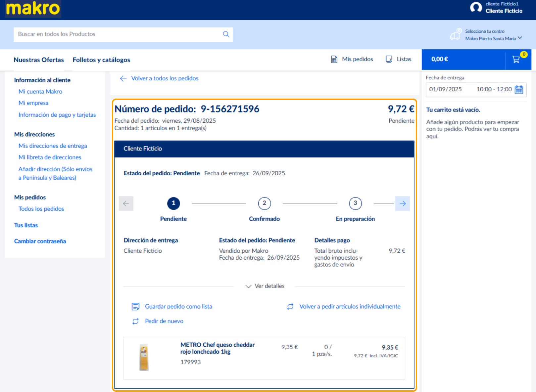536x392 pixels.
Task: Click the Mis direcciones sidebar heading
Action: [x=34, y=135]
